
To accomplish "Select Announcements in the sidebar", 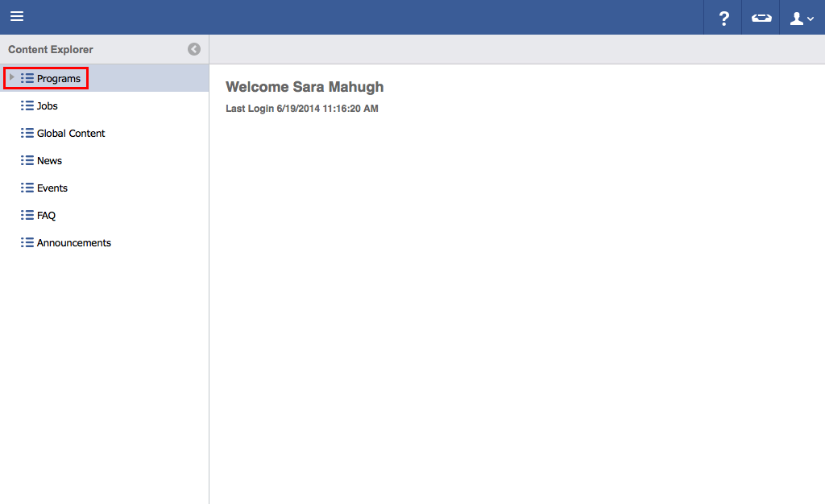I will [74, 243].
